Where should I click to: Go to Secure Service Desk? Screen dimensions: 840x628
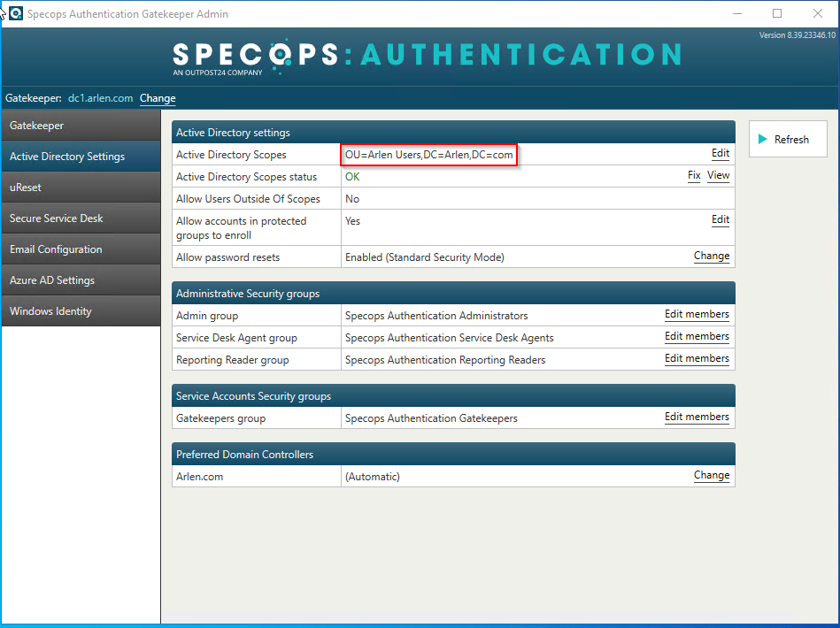click(81, 218)
